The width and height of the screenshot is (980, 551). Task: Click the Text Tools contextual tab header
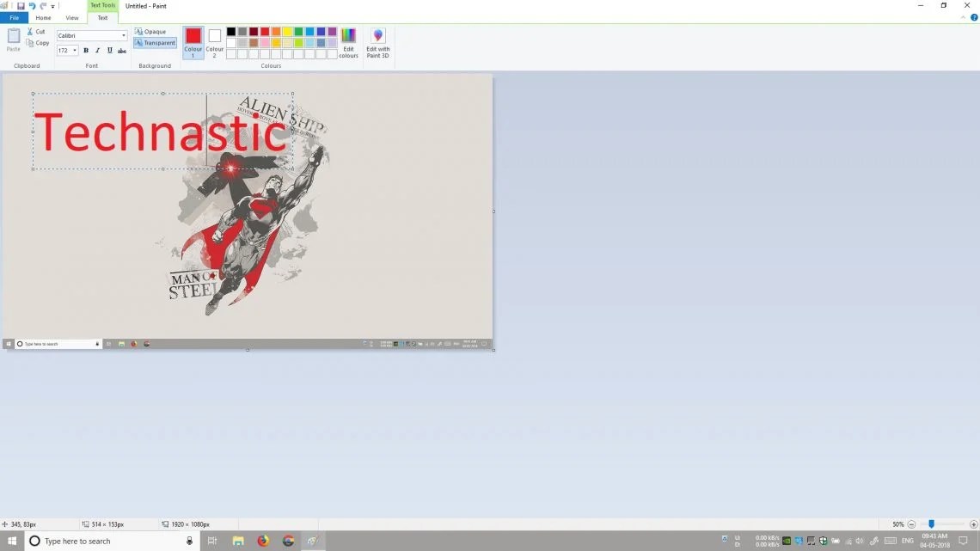click(102, 6)
